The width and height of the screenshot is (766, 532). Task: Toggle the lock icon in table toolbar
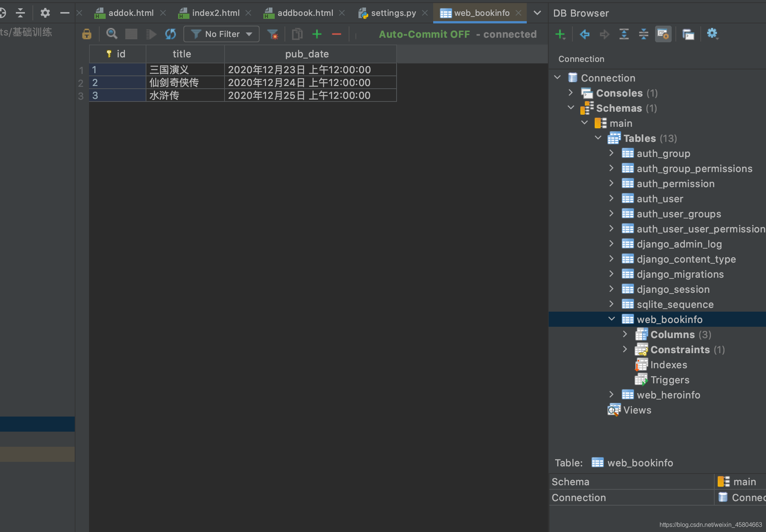coord(87,34)
